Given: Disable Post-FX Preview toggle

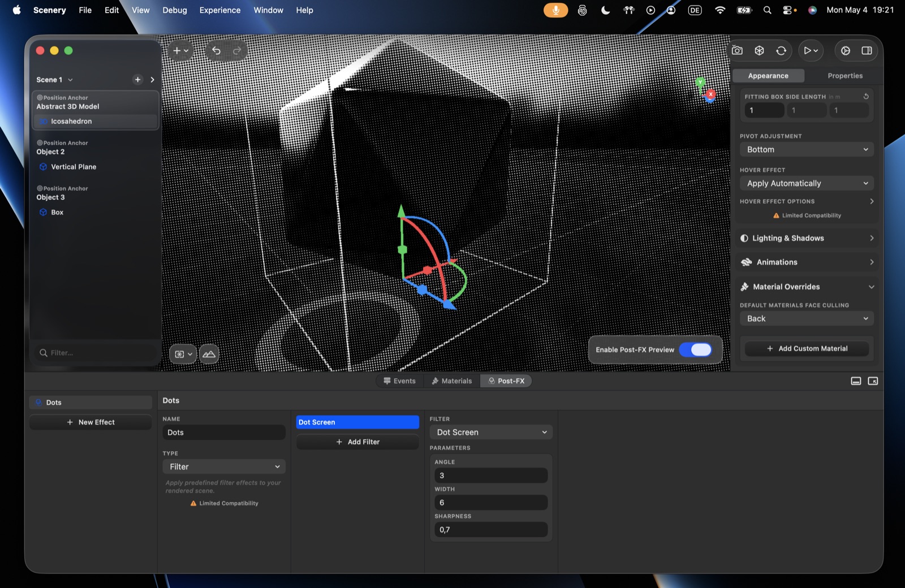Looking at the screenshot, I should click(x=695, y=350).
